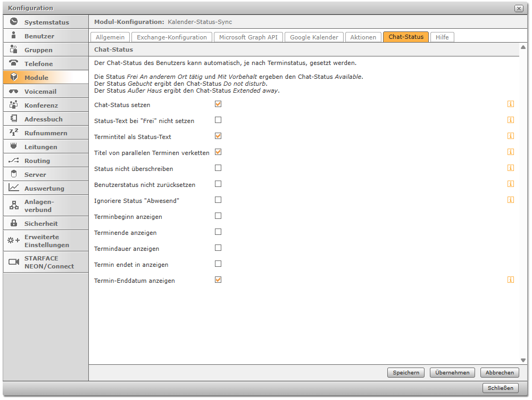Select the Routing arrow icon

click(14, 160)
